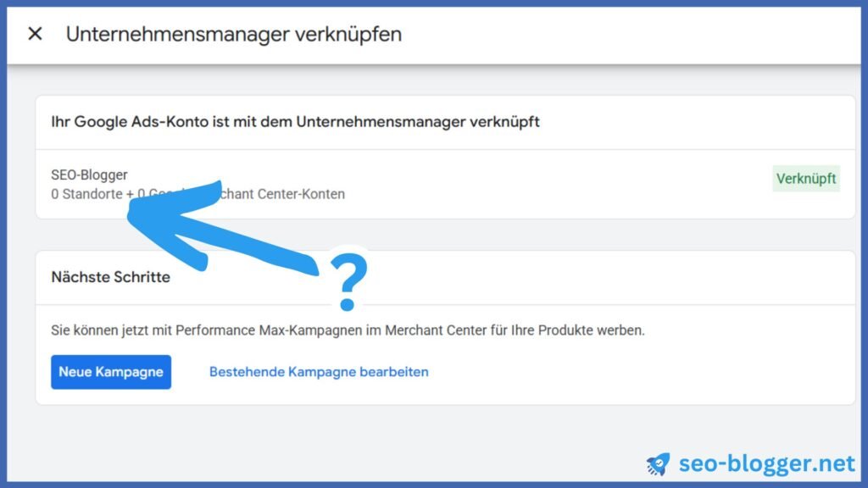
Task: Open Bestehende Kampagne bearbeiten link
Action: pyautogui.click(x=319, y=372)
